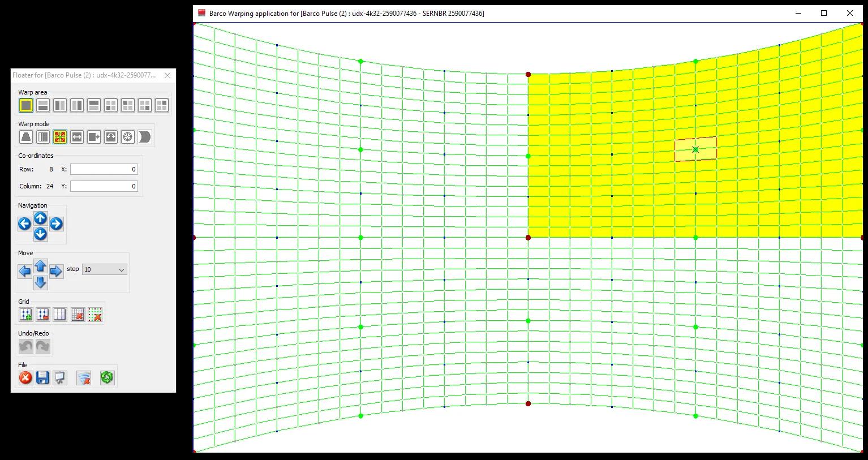Screen dimensions: 868x460
Task: Move selected point down
Action: [x=40, y=282]
